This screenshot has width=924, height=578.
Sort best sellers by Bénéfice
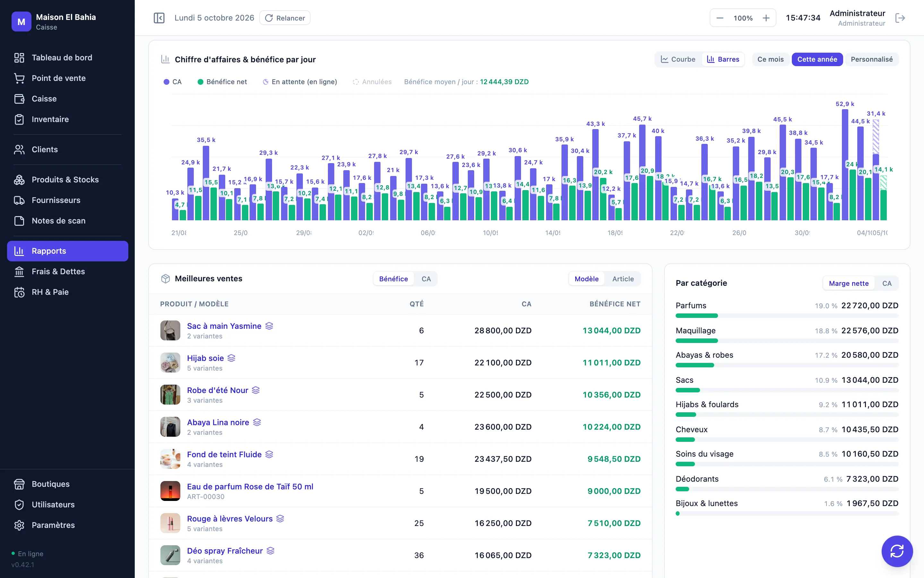(393, 279)
